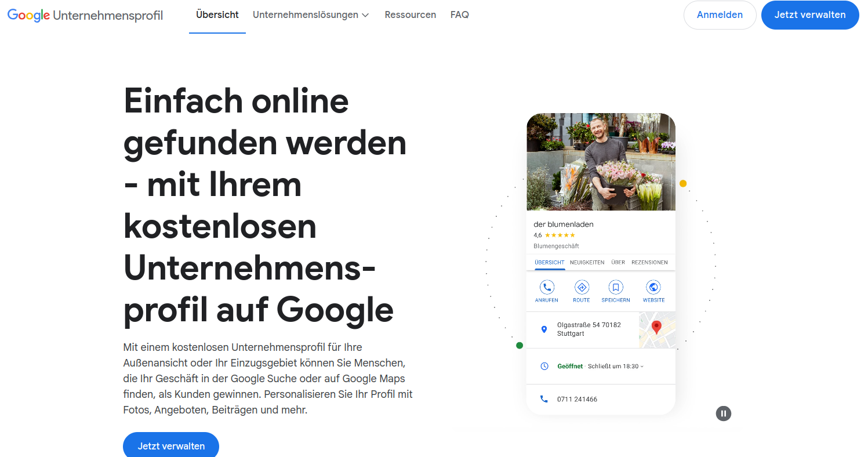Click the phone icon beside 0711 241466
This screenshot has height=457, width=868.
click(x=544, y=399)
